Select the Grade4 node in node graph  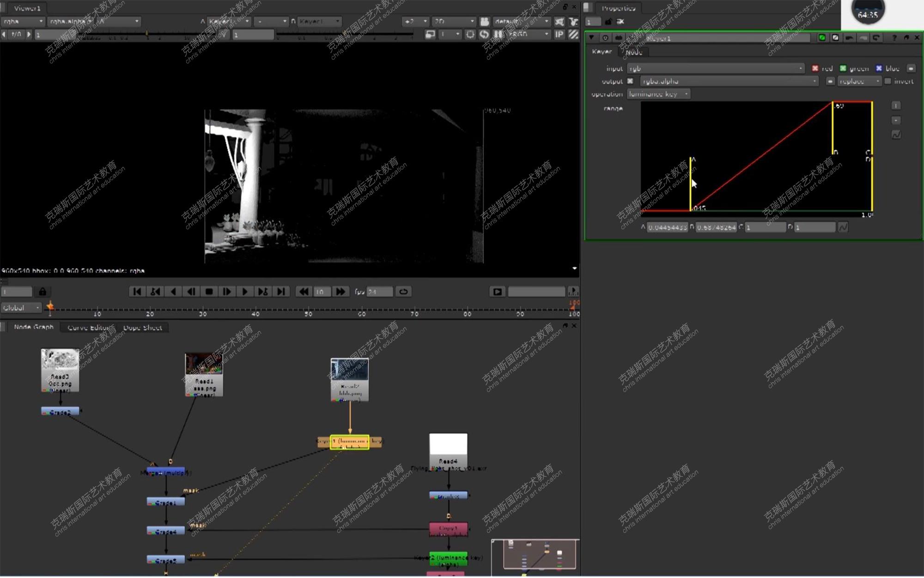click(x=166, y=531)
